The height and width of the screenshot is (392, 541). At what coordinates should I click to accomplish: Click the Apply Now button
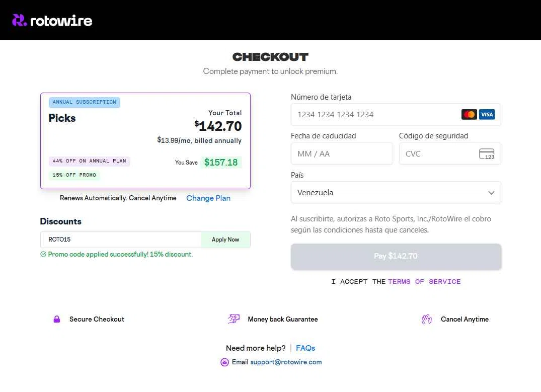coord(225,240)
